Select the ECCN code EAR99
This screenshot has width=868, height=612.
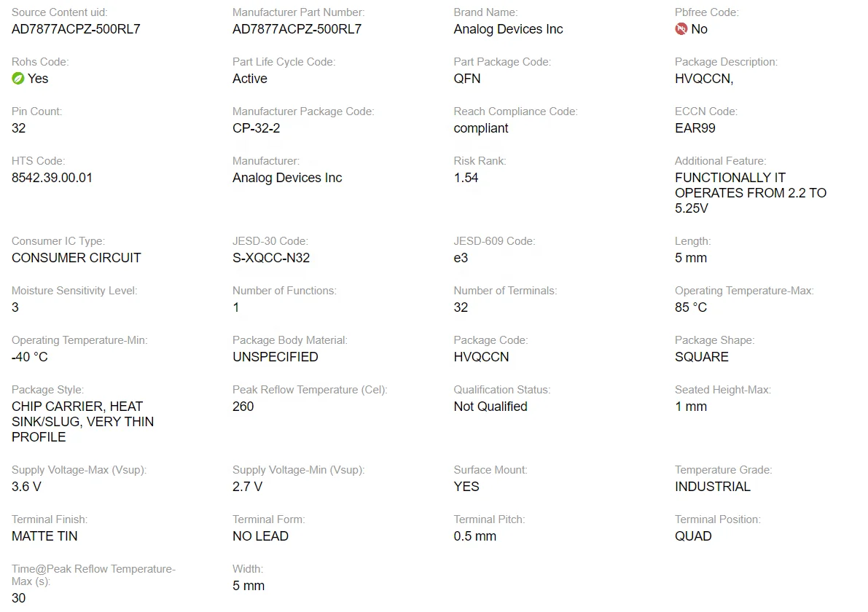(695, 128)
